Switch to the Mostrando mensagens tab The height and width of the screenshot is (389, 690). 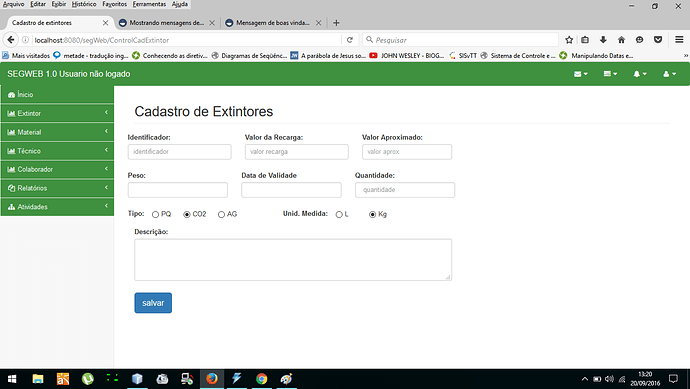[x=166, y=23]
